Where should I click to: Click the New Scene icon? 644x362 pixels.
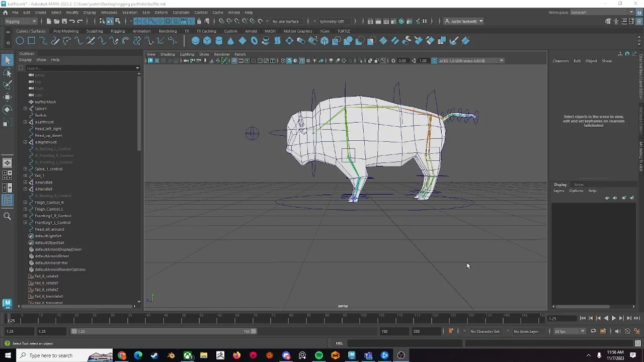[x=49, y=21]
